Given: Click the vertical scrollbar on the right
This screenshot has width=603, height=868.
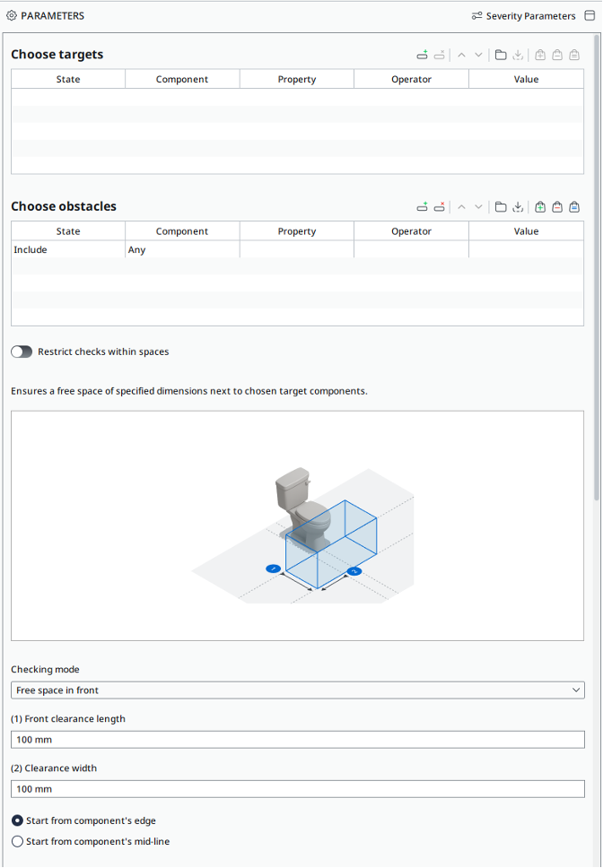Looking at the screenshot, I should coord(598,269).
